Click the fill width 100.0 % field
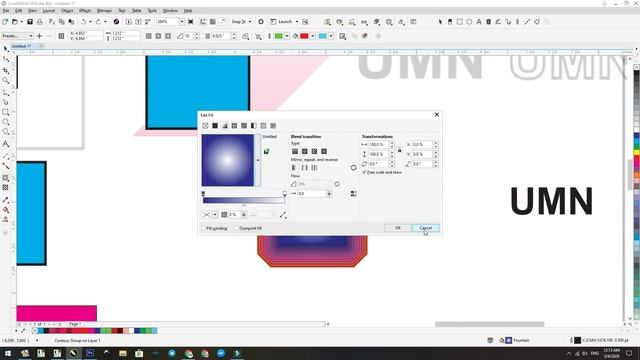Viewport: 640px width, 360px height. [x=378, y=144]
